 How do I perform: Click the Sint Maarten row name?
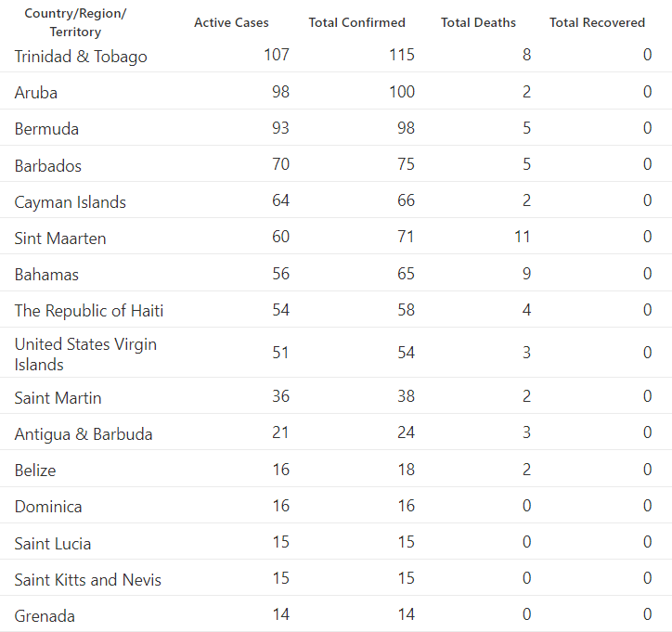[60, 239]
